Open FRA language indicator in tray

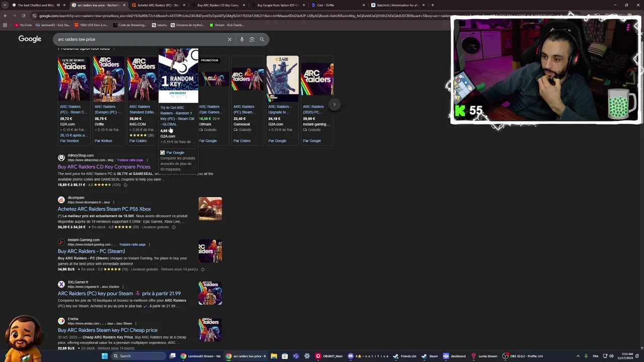point(596,356)
